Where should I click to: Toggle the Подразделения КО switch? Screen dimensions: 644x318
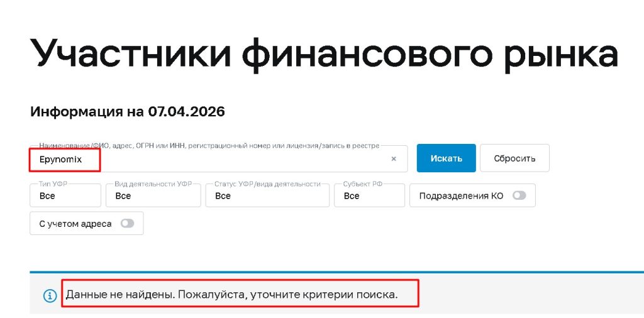point(519,195)
